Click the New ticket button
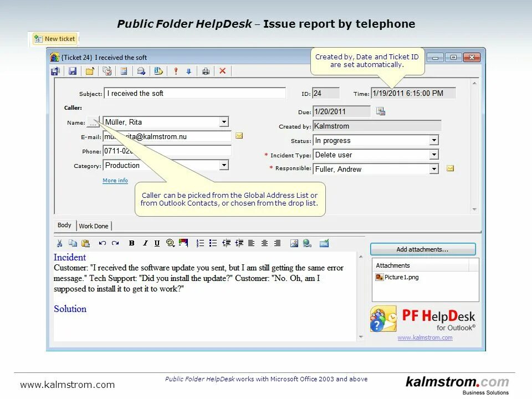The height and width of the screenshot is (399, 532). [x=55, y=39]
